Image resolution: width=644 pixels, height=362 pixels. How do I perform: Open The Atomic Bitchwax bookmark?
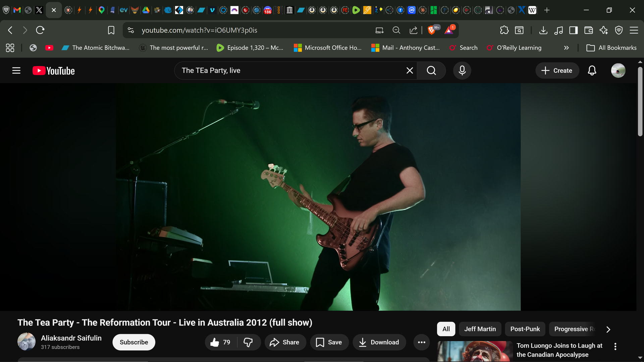[x=96, y=48]
